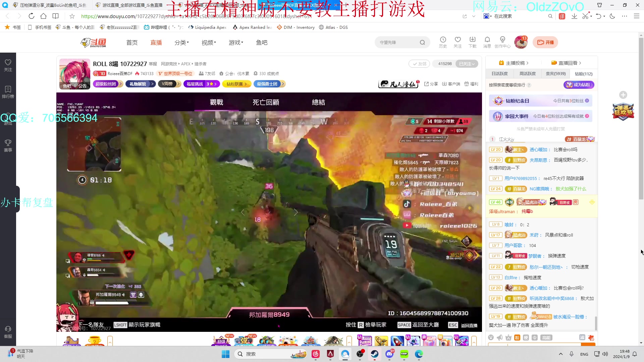Switch to 贵宾(5939) VIP tab
644x362 pixels.
[x=555, y=74]
